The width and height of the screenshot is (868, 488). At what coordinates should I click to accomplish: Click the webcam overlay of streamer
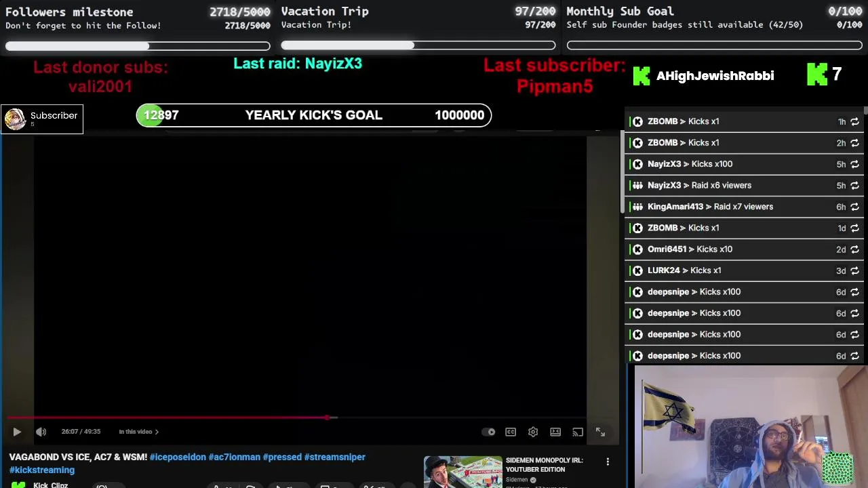751,427
